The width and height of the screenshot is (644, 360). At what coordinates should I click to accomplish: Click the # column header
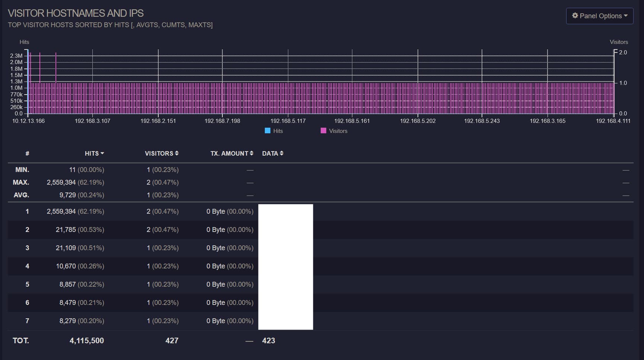27,153
